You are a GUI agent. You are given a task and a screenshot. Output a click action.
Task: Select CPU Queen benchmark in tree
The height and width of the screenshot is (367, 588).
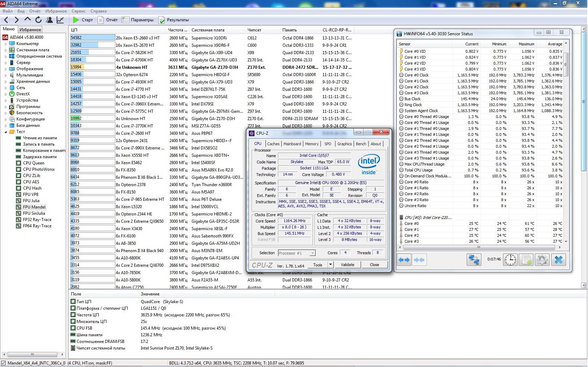click(x=34, y=163)
